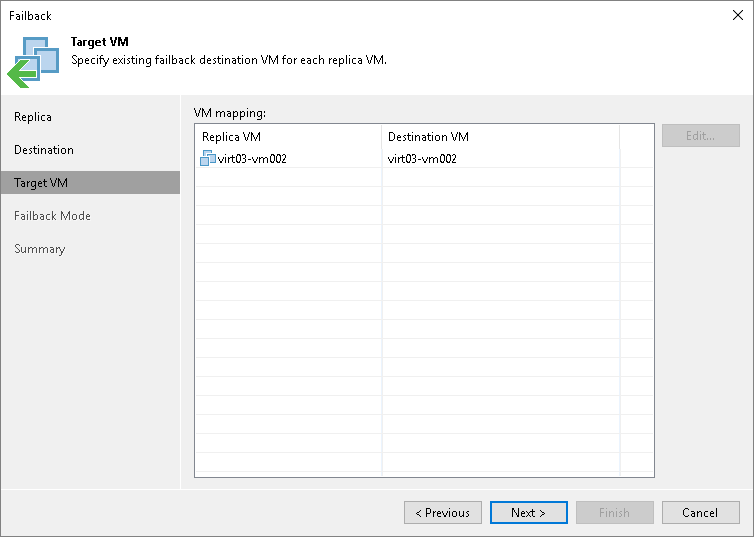Go to the Replica step
Image resolution: width=754 pixels, height=537 pixels.
click(33, 117)
